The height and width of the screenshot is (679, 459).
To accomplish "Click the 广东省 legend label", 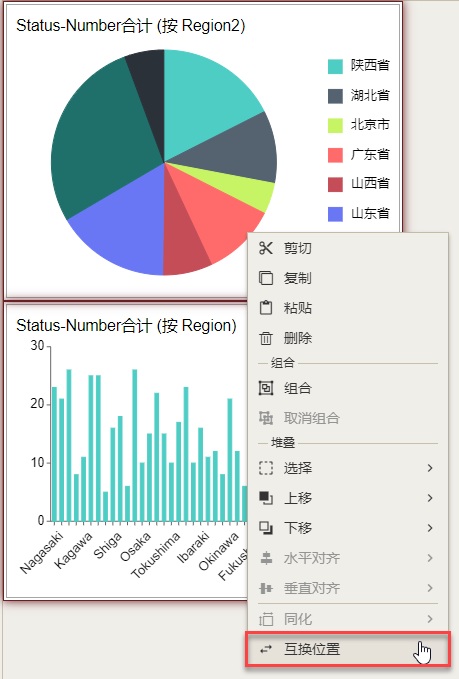I will coord(370,154).
